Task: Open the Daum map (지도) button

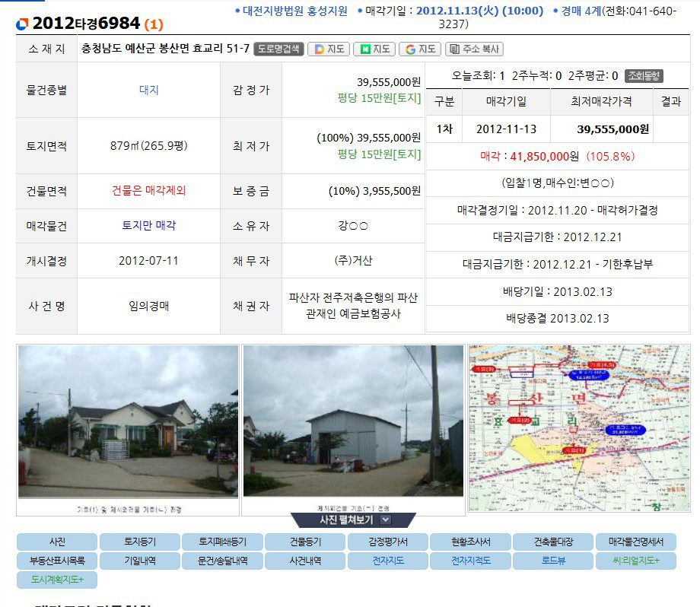Action: (329, 49)
